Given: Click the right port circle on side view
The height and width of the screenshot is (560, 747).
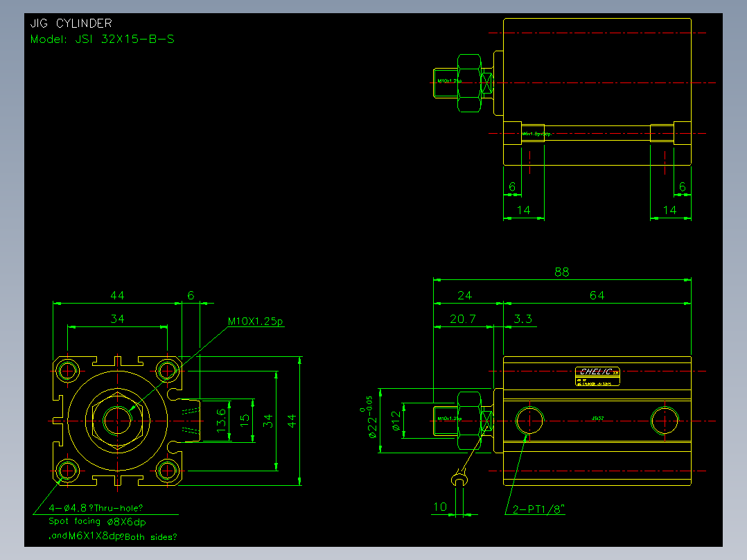Looking at the screenshot, I should click(x=665, y=421).
